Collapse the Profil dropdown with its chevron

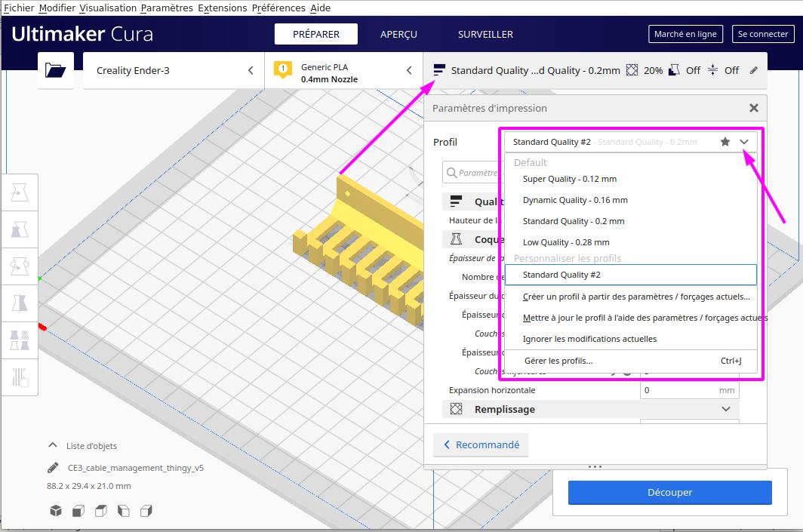tap(745, 142)
